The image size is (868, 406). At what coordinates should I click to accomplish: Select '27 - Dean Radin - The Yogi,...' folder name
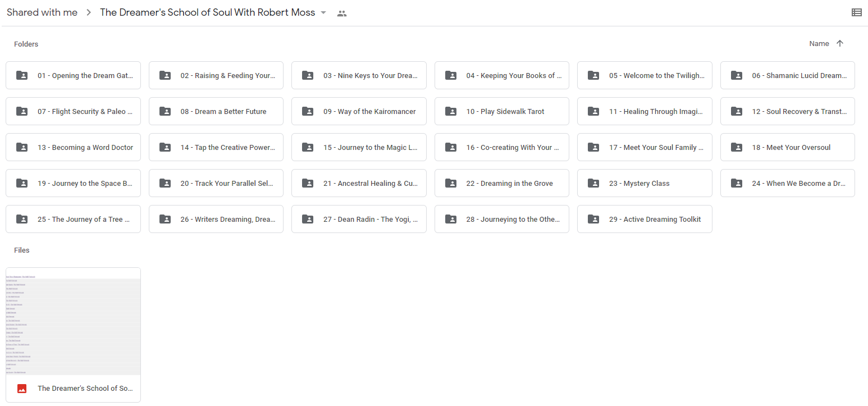click(371, 220)
